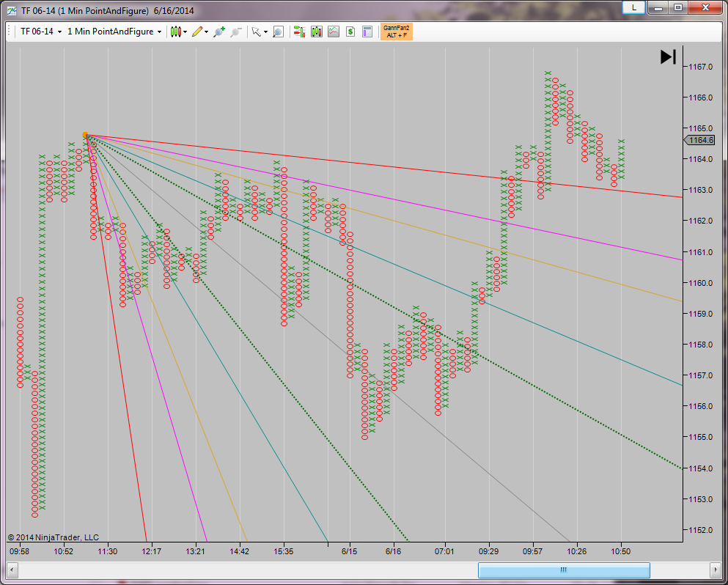Click the 15:35 time axis label
This screenshot has height=585, width=728.
(x=284, y=551)
